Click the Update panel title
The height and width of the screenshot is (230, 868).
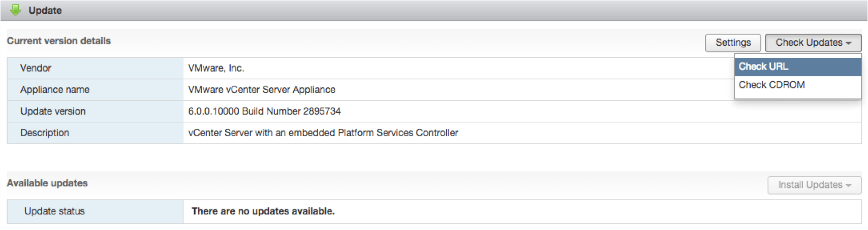pyautogui.click(x=45, y=10)
